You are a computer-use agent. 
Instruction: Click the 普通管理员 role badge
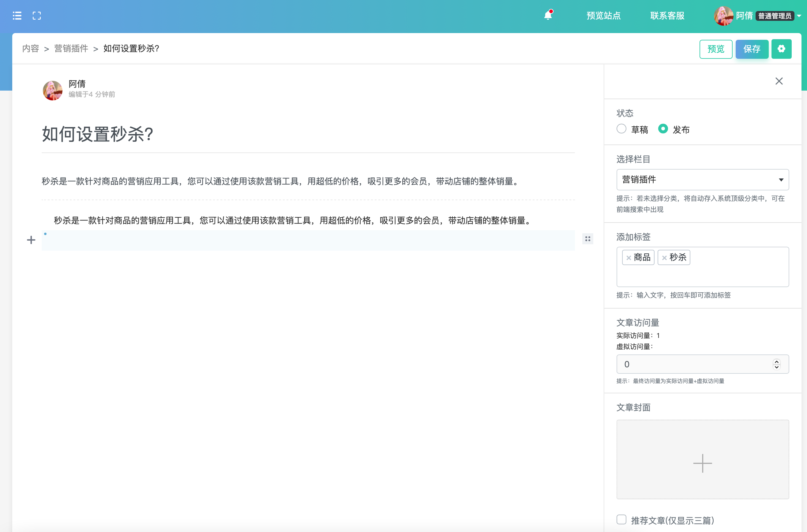click(x=775, y=16)
